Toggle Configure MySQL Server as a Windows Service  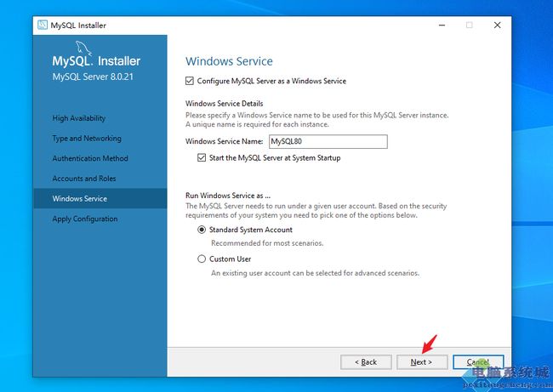(x=190, y=81)
